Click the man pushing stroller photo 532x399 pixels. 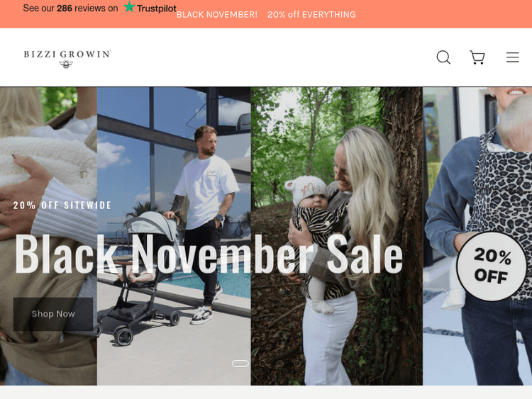(174, 236)
